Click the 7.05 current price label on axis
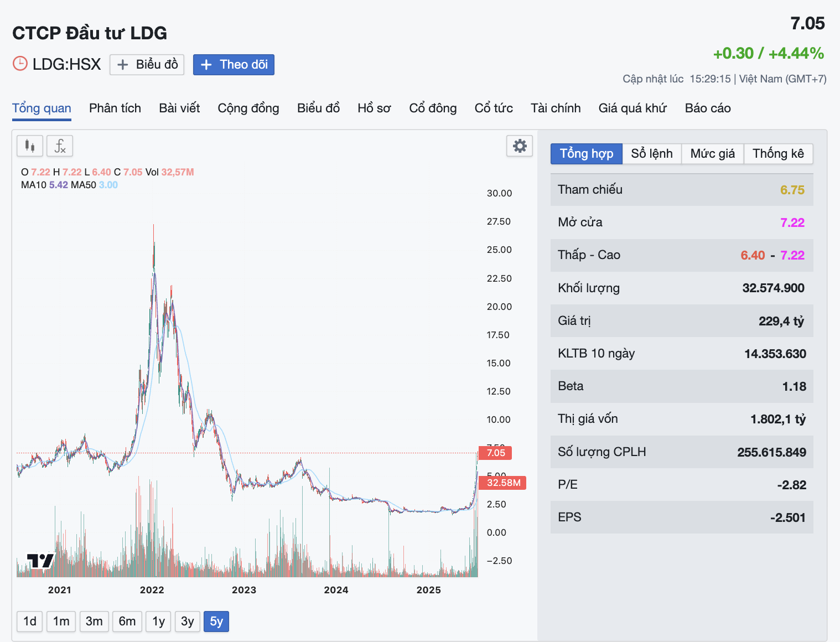 click(495, 453)
